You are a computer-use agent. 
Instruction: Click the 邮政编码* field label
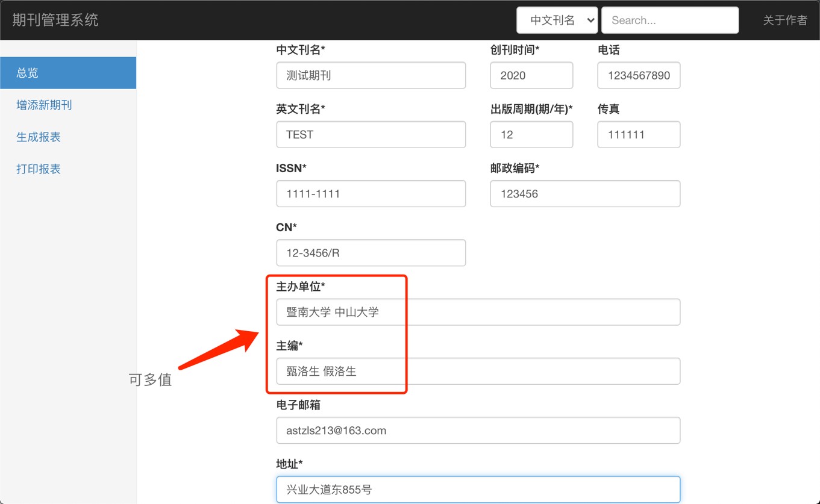point(515,168)
